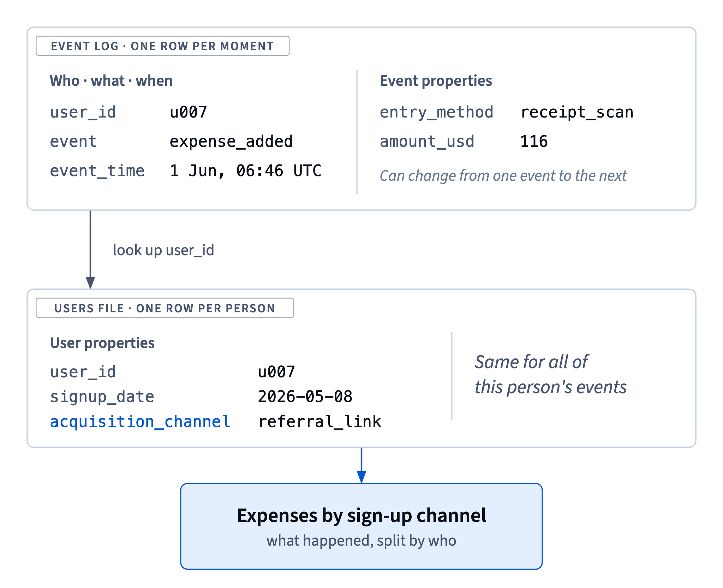Click the 'entry_method' field name
This screenshot has width=723, height=588.
tap(436, 112)
